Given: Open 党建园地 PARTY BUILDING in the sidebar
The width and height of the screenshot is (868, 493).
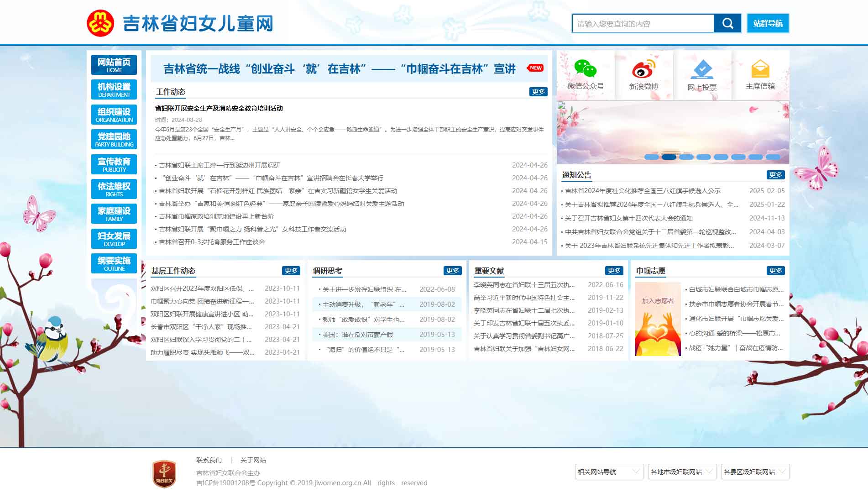Looking at the screenshot, I should pyautogui.click(x=114, y=139).
